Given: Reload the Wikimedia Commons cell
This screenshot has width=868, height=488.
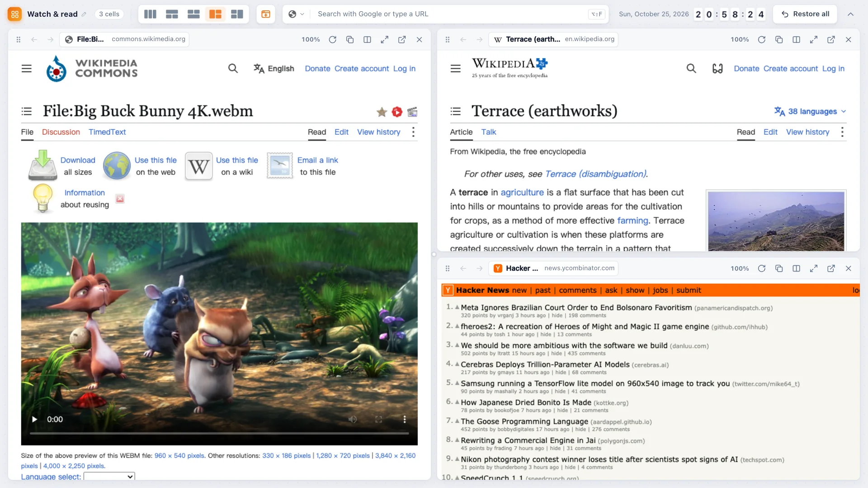Looking at the screenshot, I should coord(333,39).
